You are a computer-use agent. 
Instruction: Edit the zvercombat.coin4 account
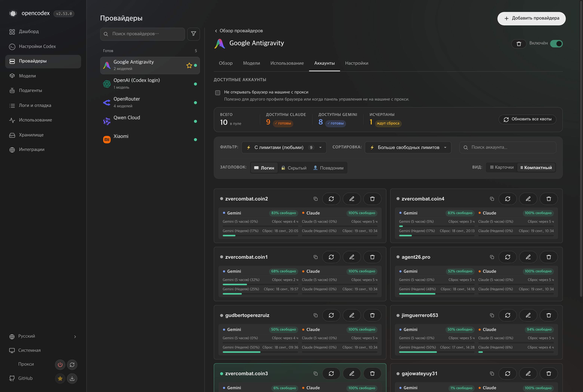(528, 199)
